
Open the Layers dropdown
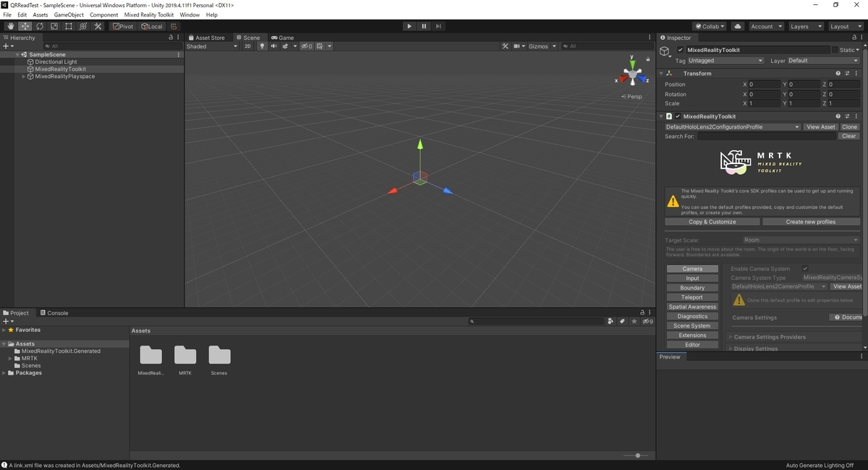[x=805, y=27]
